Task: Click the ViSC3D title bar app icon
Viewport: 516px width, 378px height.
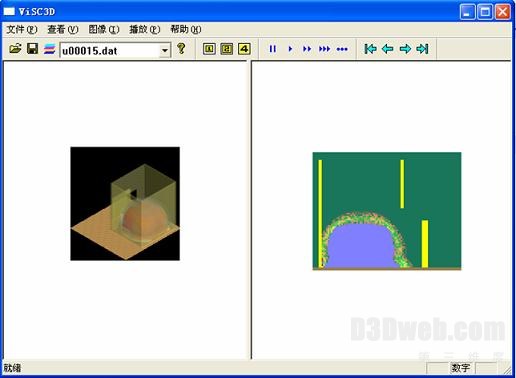Action: (x=9, y=12)
